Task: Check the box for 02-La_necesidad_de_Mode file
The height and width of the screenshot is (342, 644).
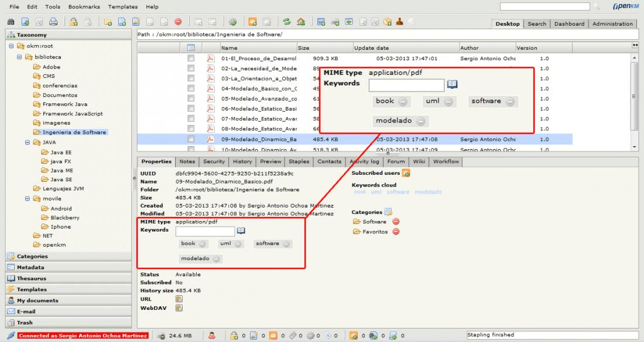Action: (x=191, y=68)
